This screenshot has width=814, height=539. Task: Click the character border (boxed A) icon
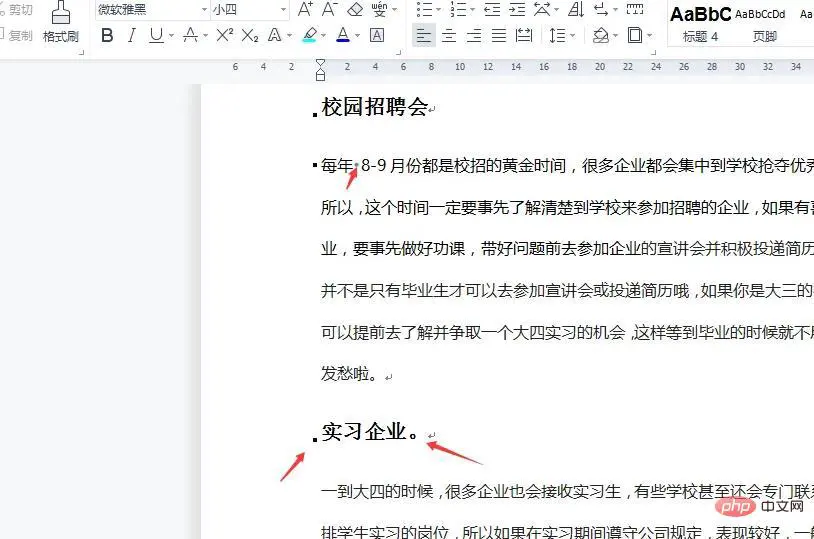(x=377, y=35)
